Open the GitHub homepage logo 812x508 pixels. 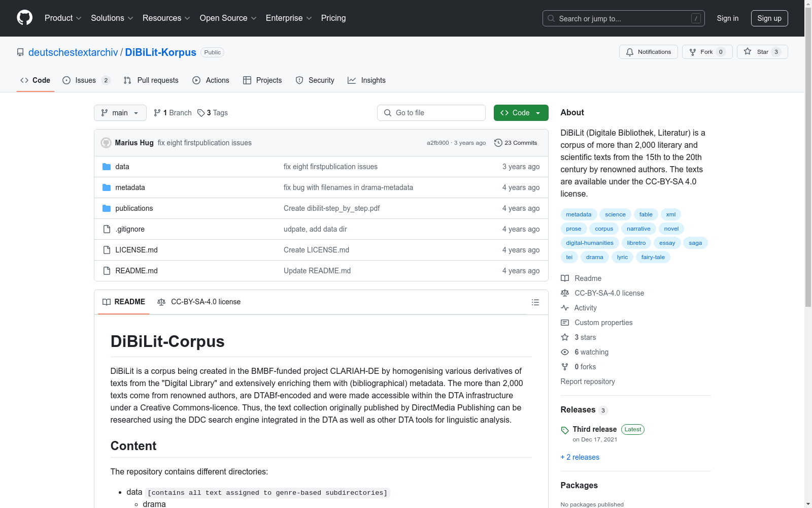coord(24,18)
